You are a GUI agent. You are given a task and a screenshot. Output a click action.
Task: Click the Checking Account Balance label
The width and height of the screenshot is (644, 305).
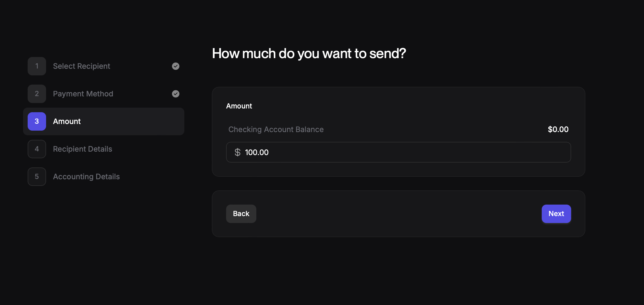[x=276, y=129]
